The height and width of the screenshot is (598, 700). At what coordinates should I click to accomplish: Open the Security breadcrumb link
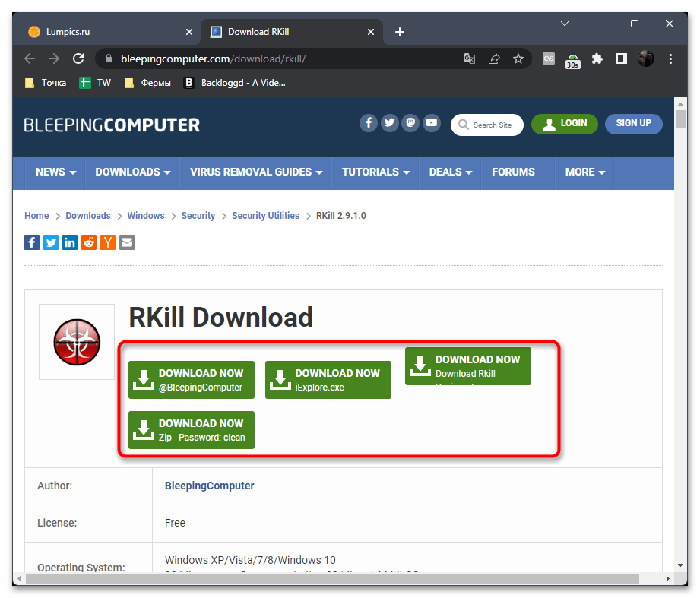pyautogui.click(x=198, y=216)
